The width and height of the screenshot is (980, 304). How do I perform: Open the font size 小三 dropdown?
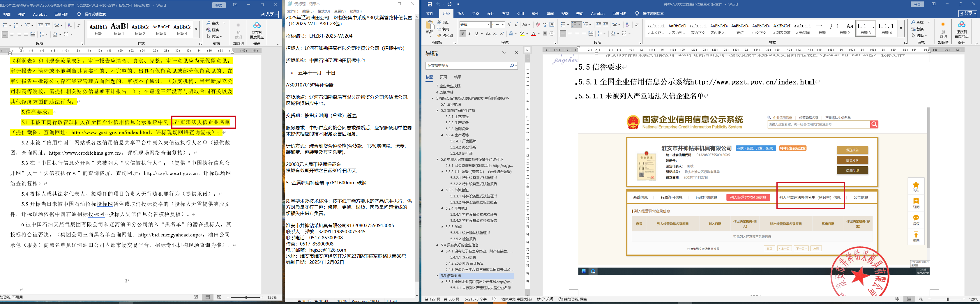503,25
